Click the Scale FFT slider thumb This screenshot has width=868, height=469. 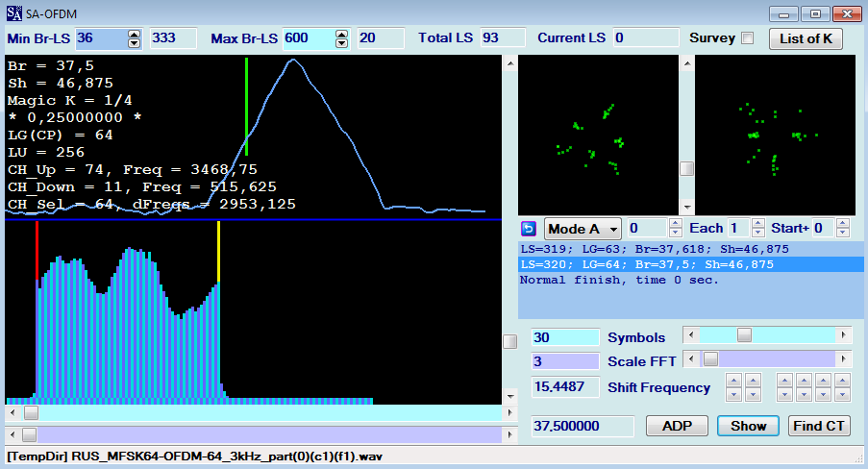[x=710, y=359]
